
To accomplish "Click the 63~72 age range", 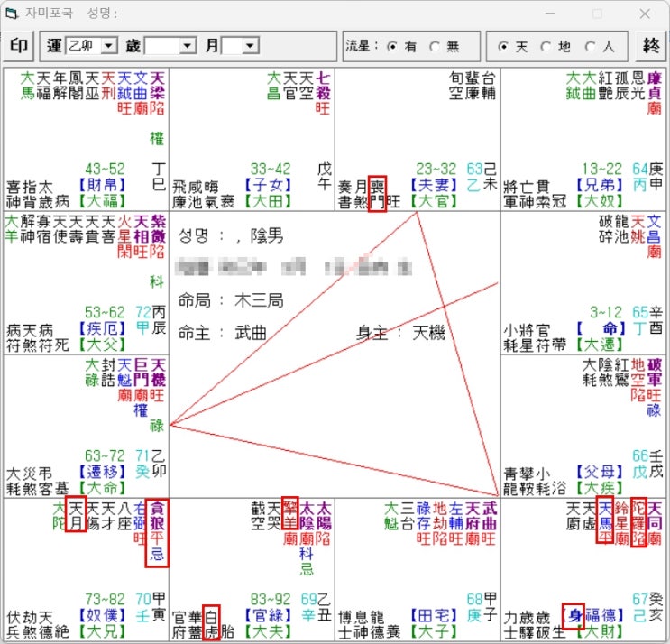I will click(105, 456).
